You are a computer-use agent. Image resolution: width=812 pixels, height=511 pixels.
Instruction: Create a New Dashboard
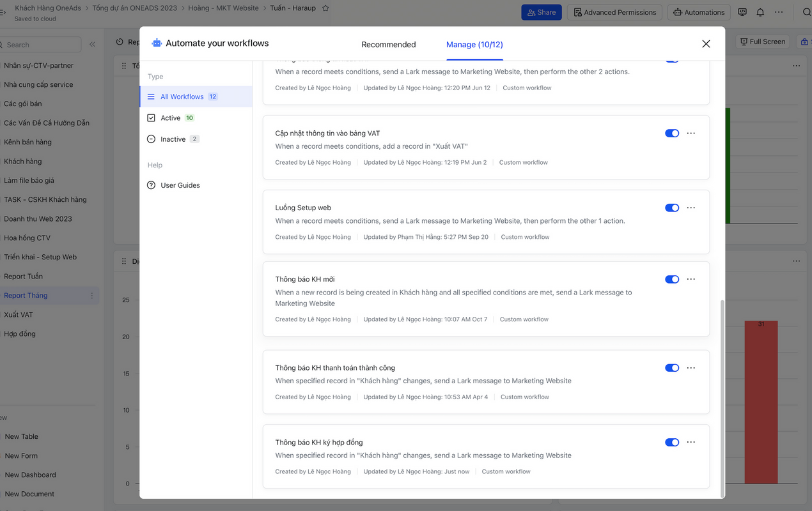(30, 475)
